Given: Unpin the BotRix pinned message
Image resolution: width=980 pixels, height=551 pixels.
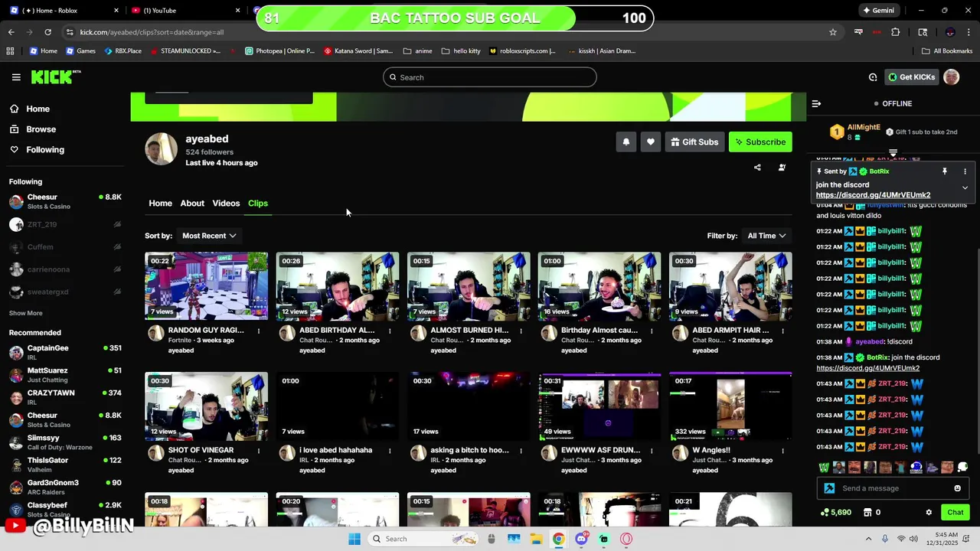Looking at the screenshot, I should coord(945,171).
